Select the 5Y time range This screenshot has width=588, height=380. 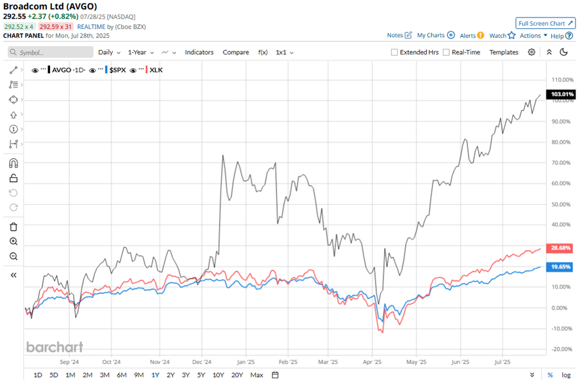point(201,375)
